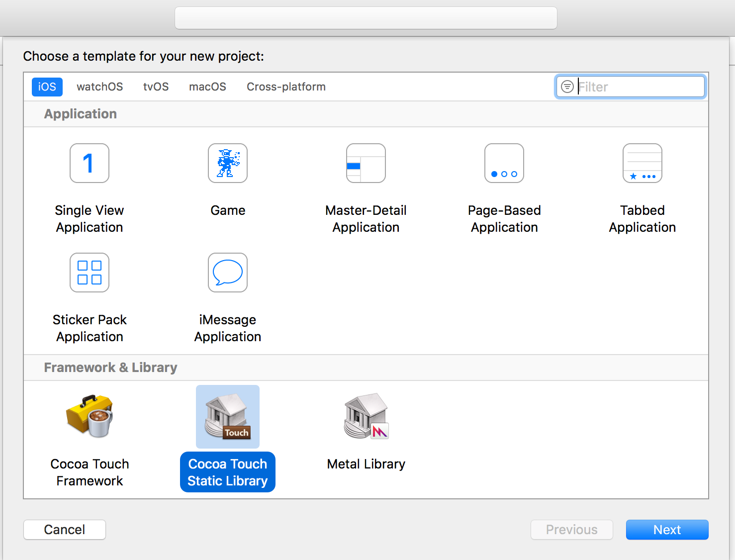The height and width of the screenshot is (560, 735).
Task: Choose the Cocoa Touch Framework toolbox icon
Action: point(90,416)
